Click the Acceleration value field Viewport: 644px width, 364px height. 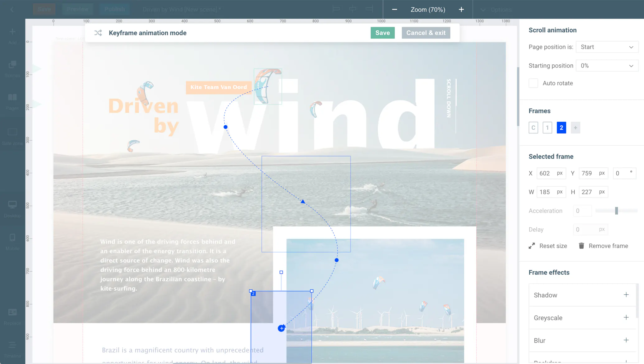click(x=582, y=211)
